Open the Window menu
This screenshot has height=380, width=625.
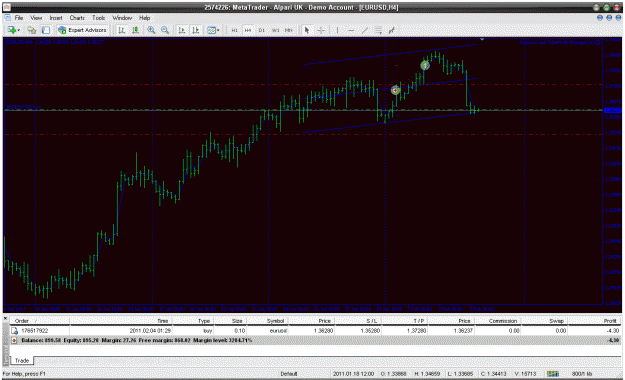pyautogui.click(x=122, y=18)
